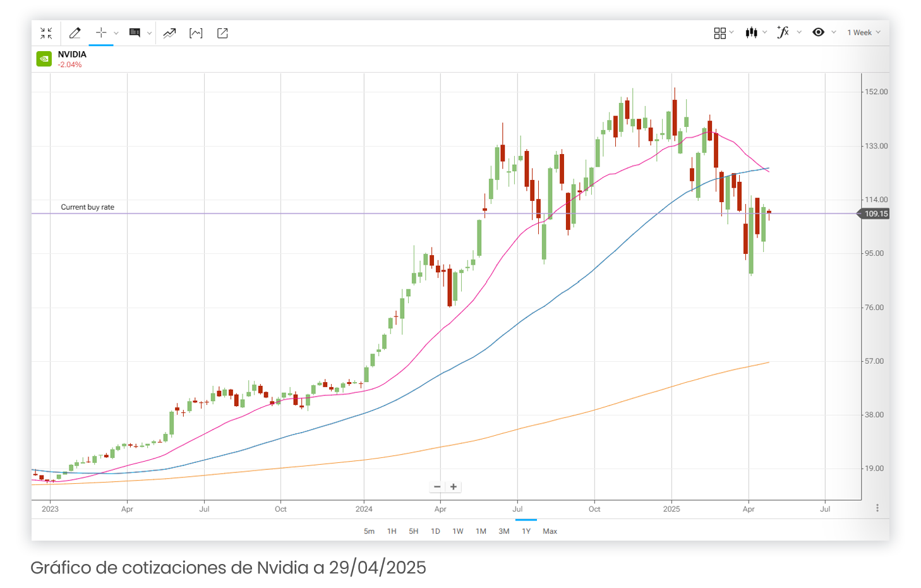Open the comment annotation tool

135,33
